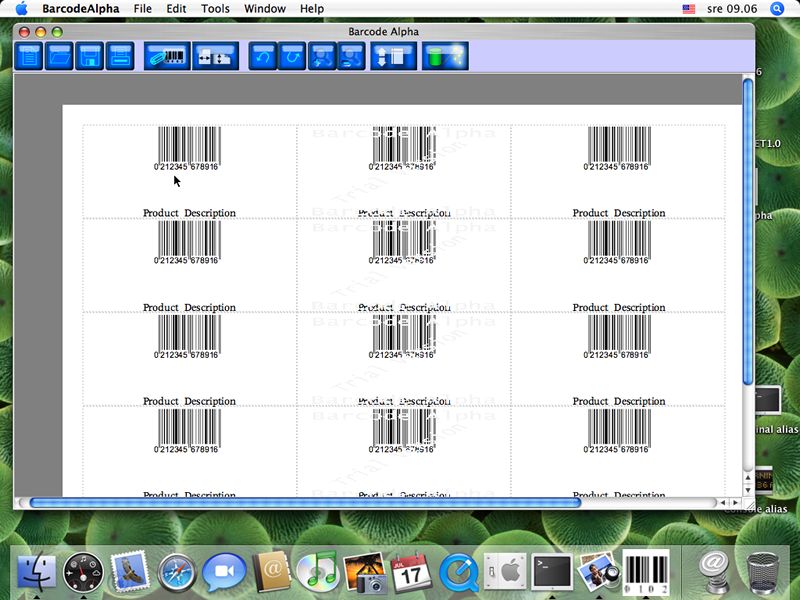Undo the last action in toolbar
Screen dimensions: 800x600
[x=263, y=56]
